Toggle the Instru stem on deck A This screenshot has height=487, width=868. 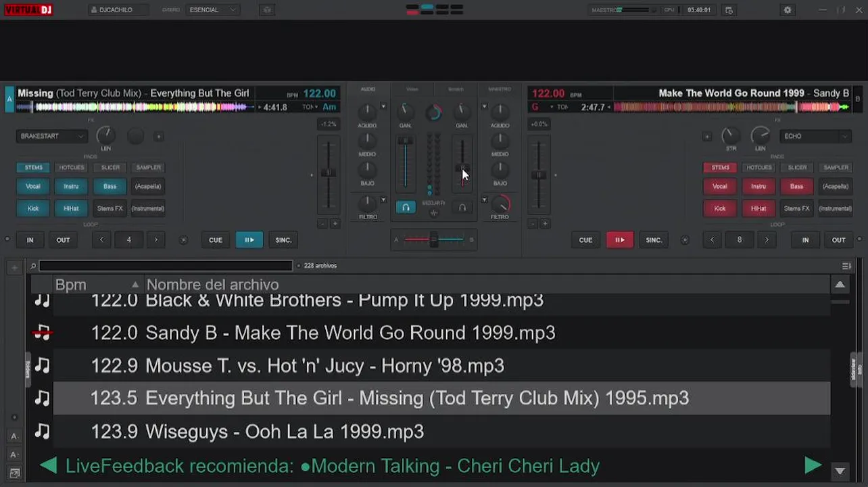pyautogui.click(x=71, y=186)
